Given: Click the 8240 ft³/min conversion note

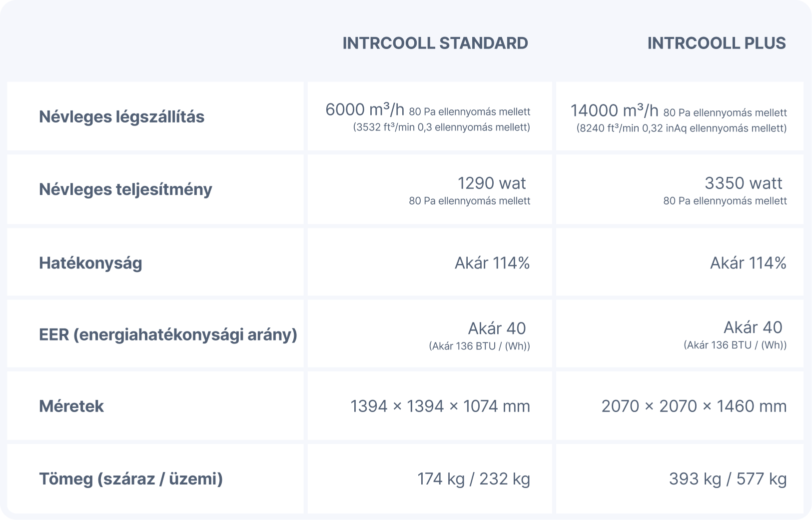Looking at the screenshot, I should pos(681,128).
